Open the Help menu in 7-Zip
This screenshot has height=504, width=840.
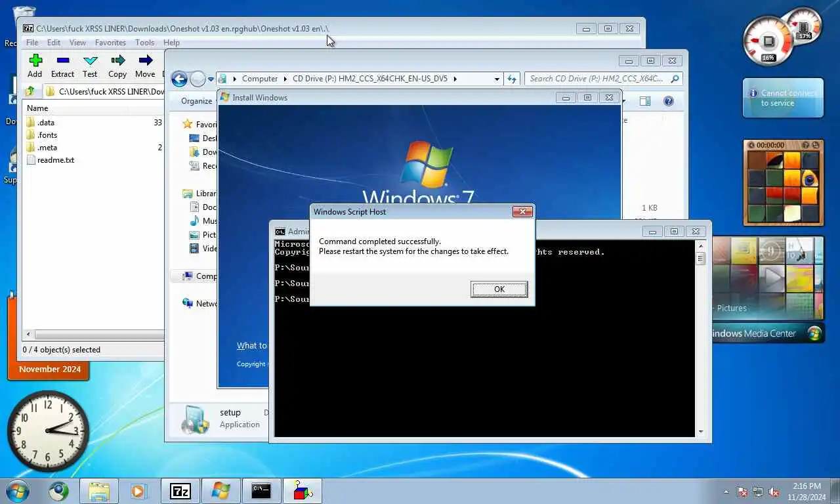click(171, 43)
